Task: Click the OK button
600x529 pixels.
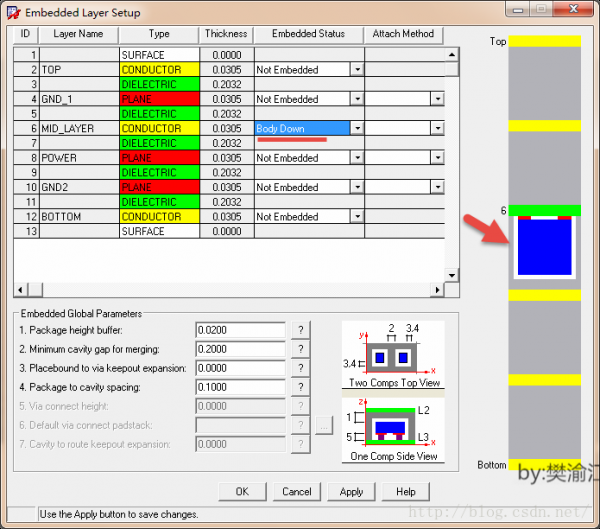Action: coord(242,491)
